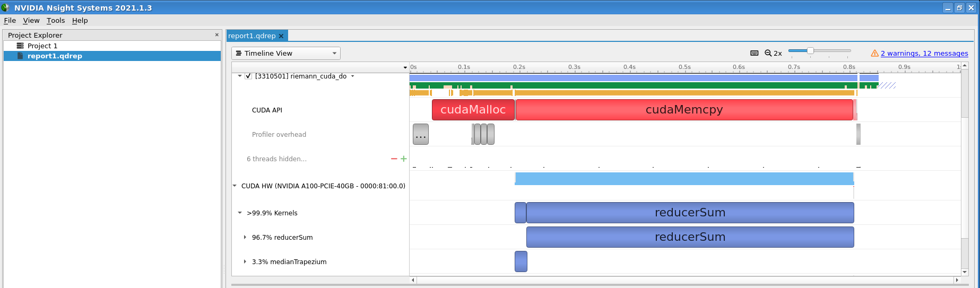The width and height of the screenshot is (980, 288).
Task: Close the report1.qdrep tab
Action: (x=281, y=36)
